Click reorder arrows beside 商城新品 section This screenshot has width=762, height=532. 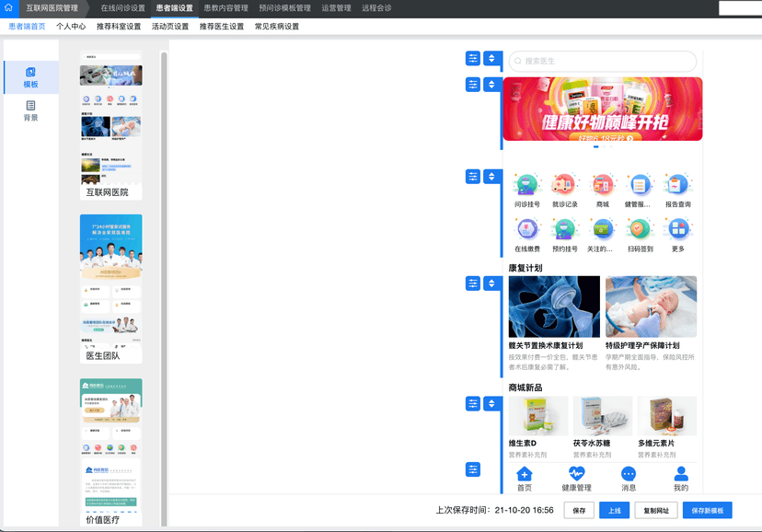click(491, 404)
